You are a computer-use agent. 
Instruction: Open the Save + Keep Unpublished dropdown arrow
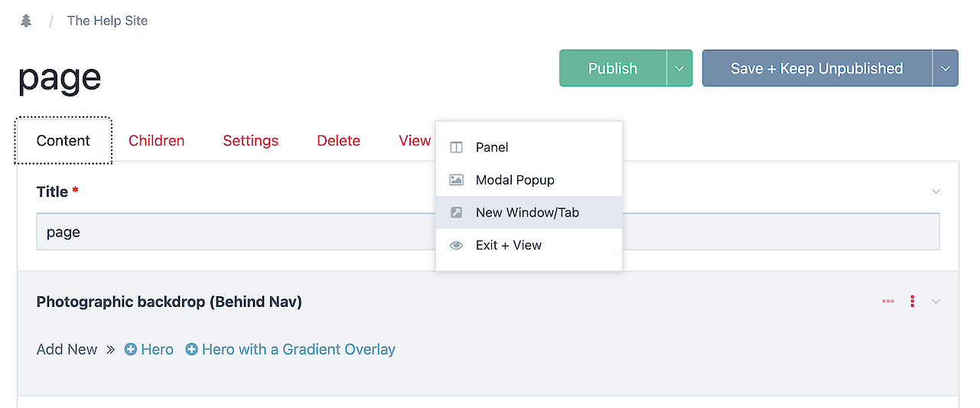(946, 68)
